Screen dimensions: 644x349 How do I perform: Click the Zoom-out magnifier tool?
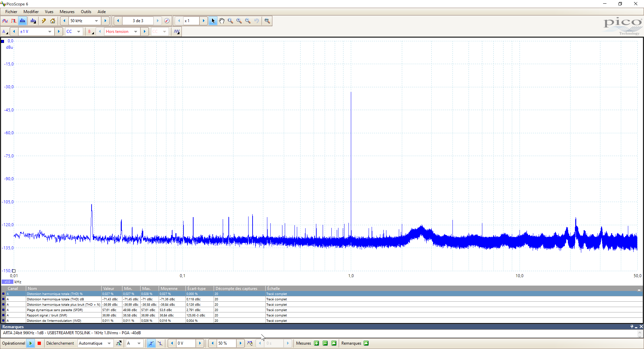coord(248,21)
